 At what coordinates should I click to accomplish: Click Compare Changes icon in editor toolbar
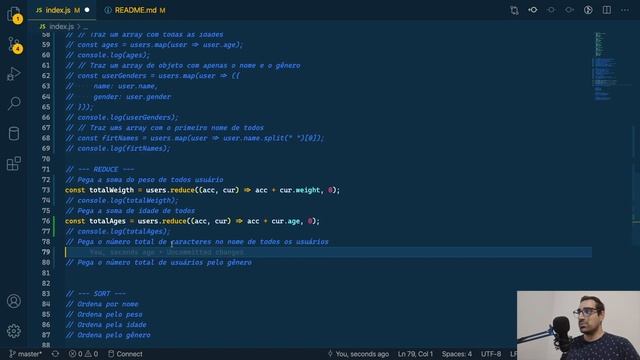coord(514,10)
